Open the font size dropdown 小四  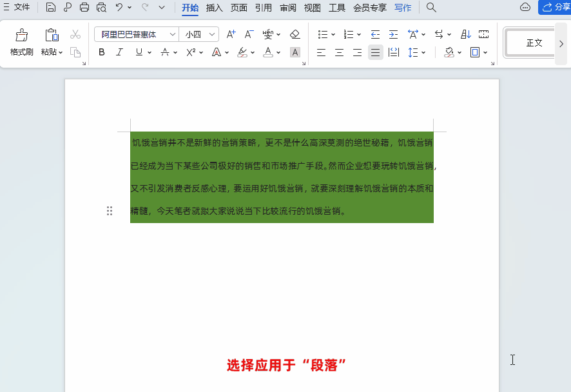pos(199,34)
